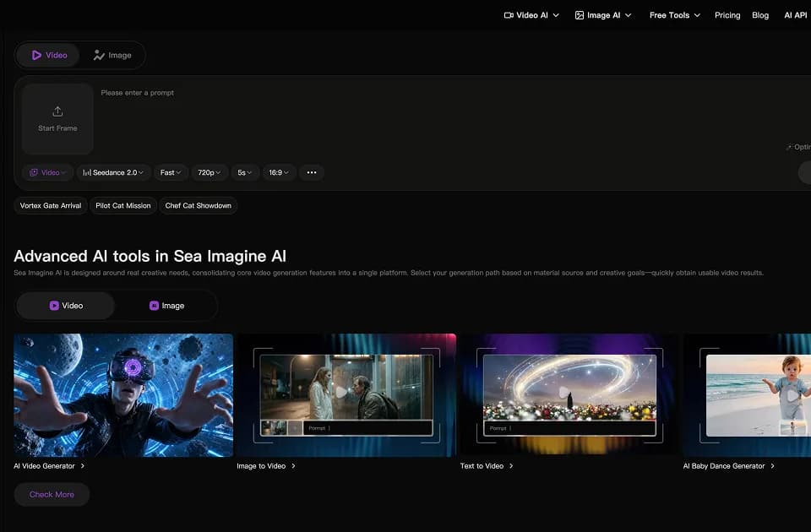Click the video camera icon beside Video AI

509,15
